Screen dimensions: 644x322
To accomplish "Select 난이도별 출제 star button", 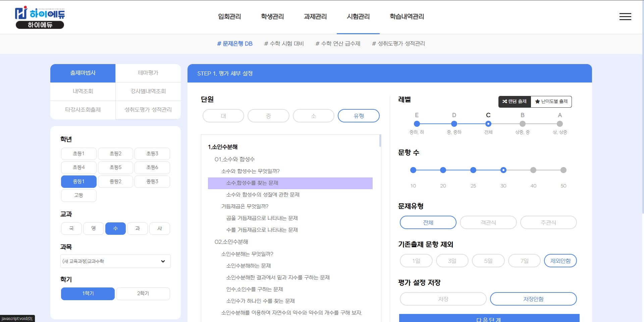I will point(551,101).
